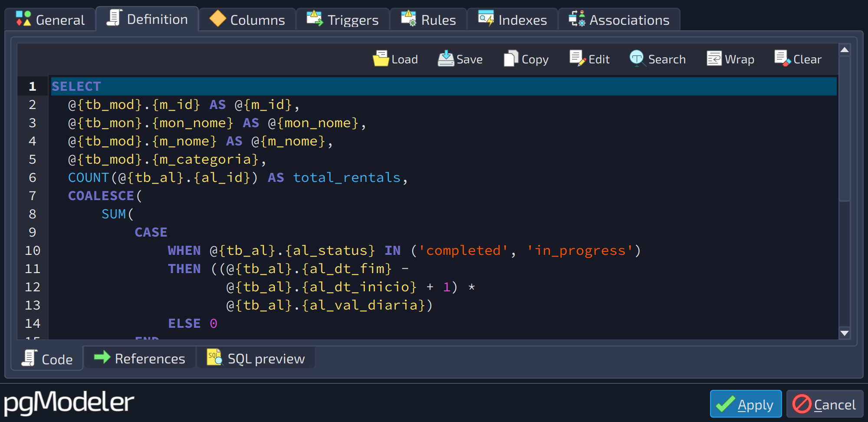
Task: Click the @{mon_nome} alias on line 3
Action: point(313,123)
